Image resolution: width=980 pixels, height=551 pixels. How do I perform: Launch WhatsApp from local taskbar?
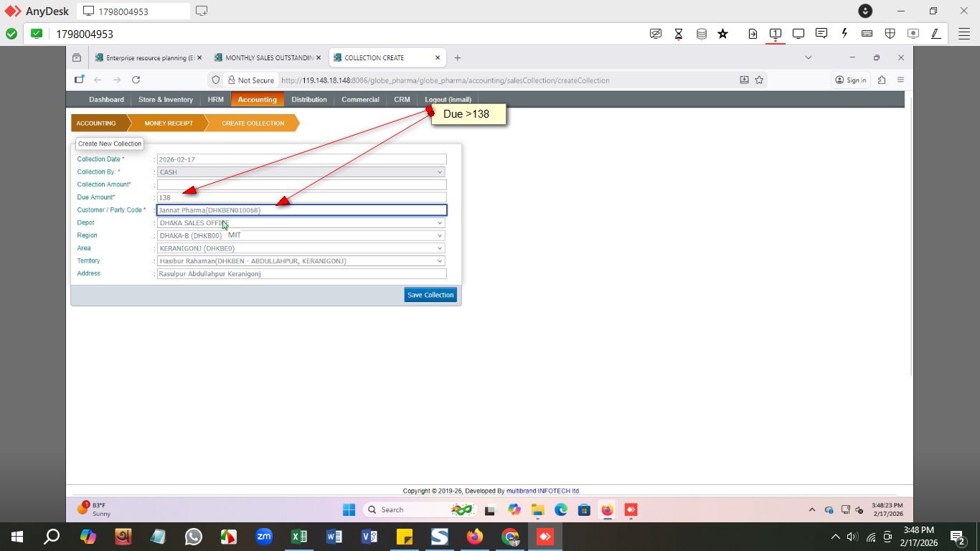pyautogui.click(x=194, y=537)
